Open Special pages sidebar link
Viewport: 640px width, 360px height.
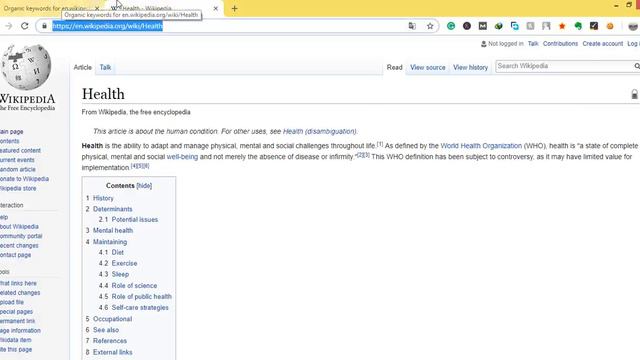click(x=16, y=311)
